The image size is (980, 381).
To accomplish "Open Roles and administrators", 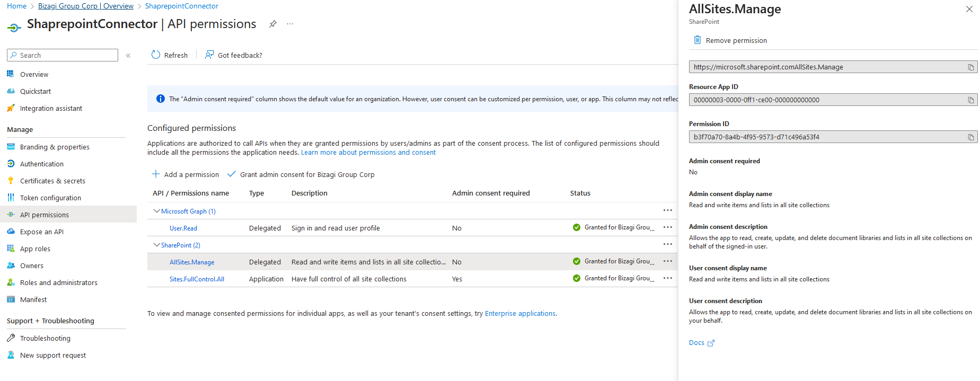I will coord(59,282).
